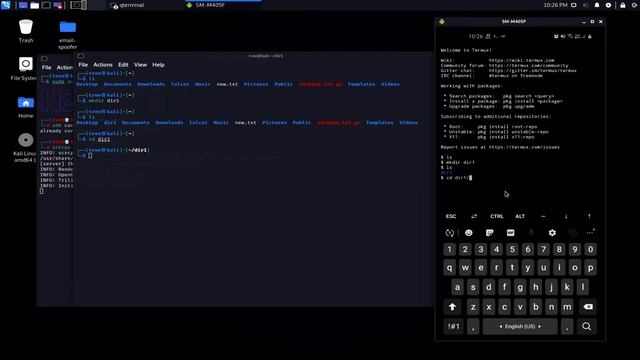Tap the Shift key on phone keyboard

coord(452,307)
